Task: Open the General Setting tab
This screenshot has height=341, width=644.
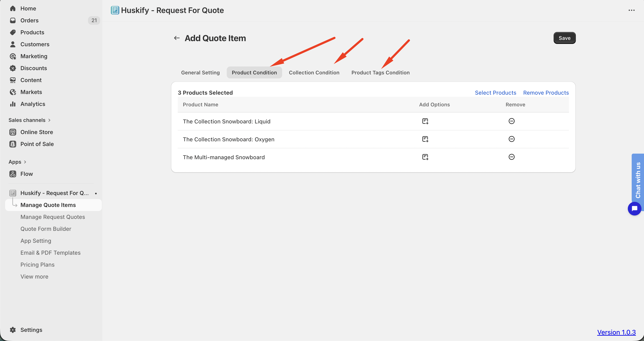Action: click(x=200, y=72)
